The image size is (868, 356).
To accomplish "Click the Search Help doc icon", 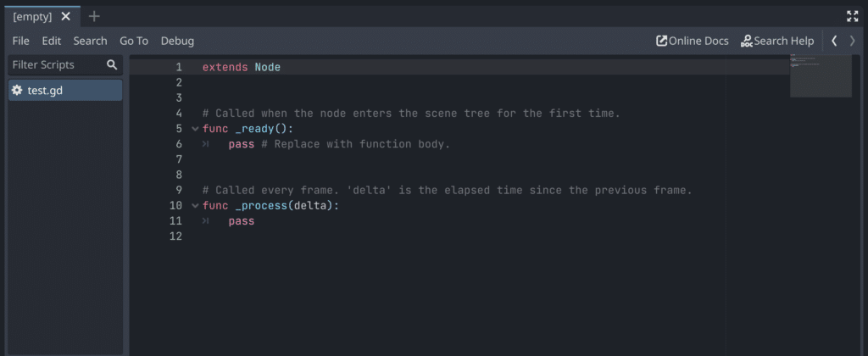I will (746, 41).
